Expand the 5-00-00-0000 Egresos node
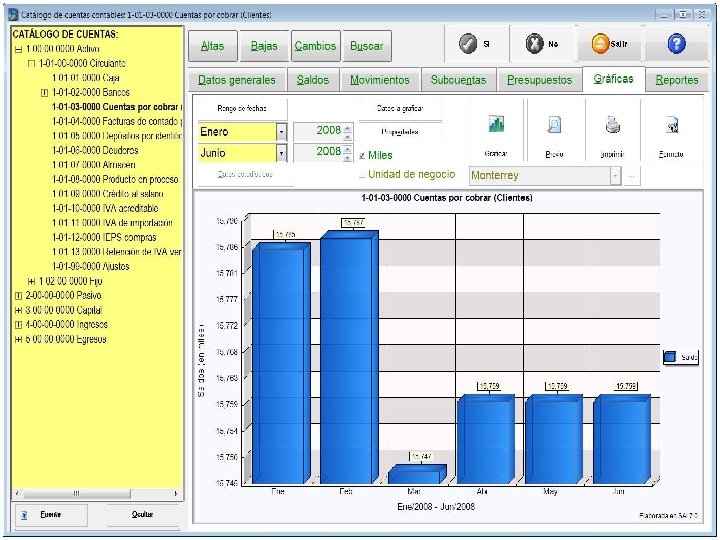 pyautogui.click(x=18, y=339)
